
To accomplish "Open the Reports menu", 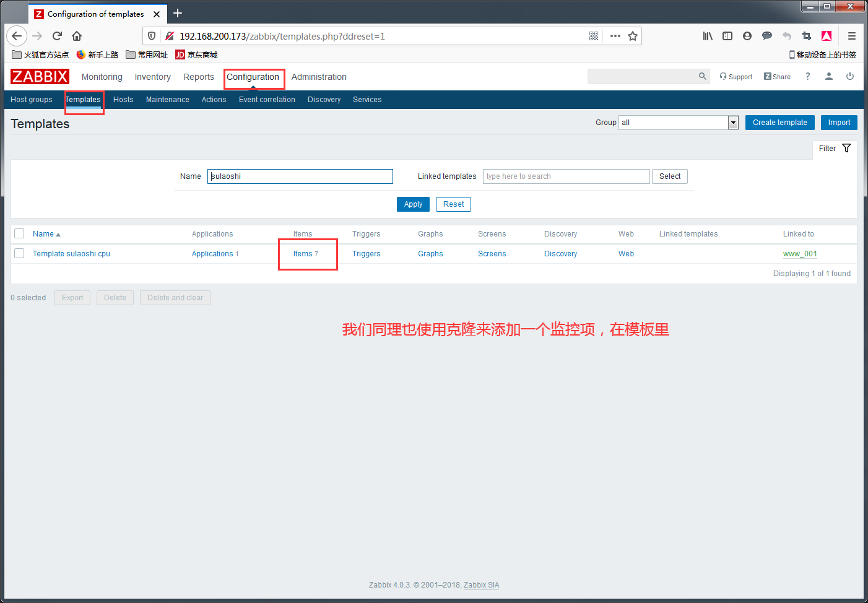I will point(199,77).
